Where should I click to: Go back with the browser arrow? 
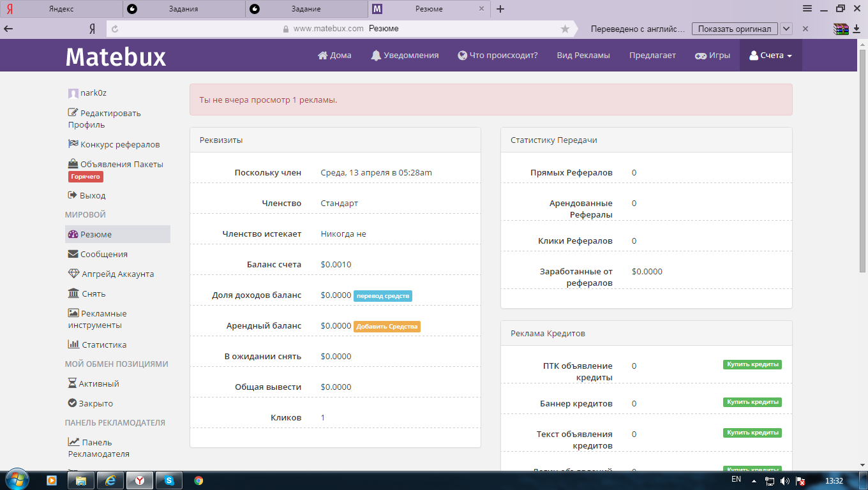tap(8, 29)
